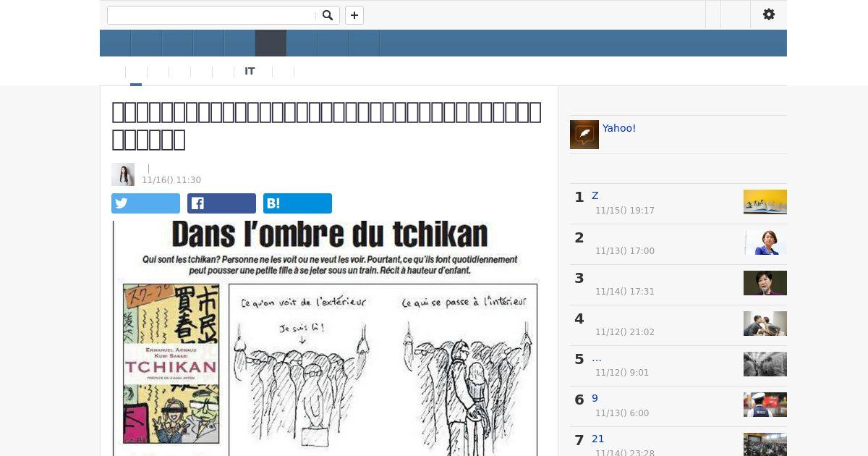Image resolution: width=868 pixels, height=456 pixels.
Task: Click the 'Dans l'ombre du tchikan' article image
Action: tap(329, 338)
